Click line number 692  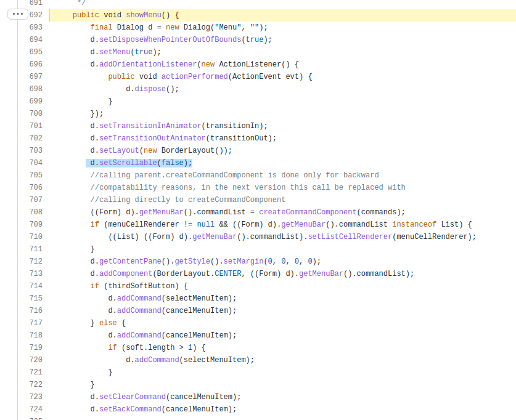[36, 14]
